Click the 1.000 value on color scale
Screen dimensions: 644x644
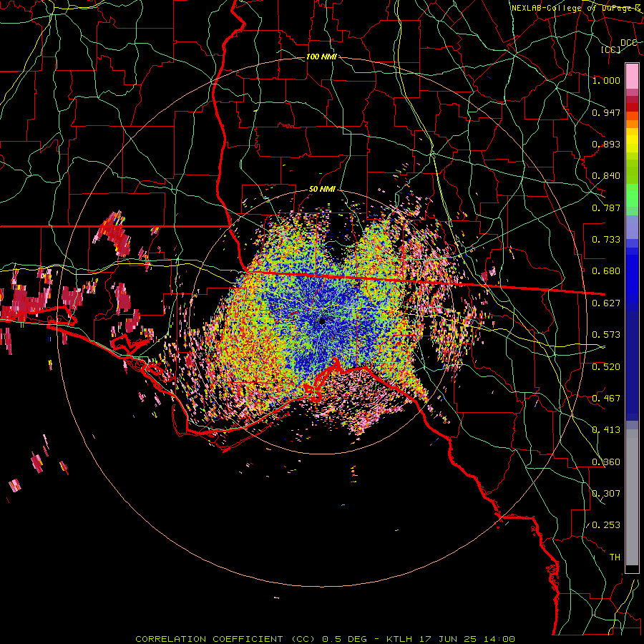[606, 80]
